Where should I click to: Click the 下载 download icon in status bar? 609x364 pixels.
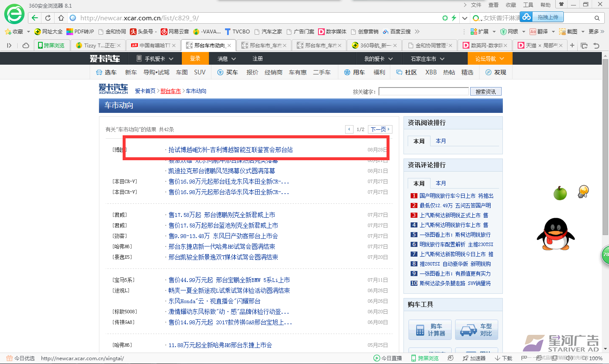pos(503,358)
